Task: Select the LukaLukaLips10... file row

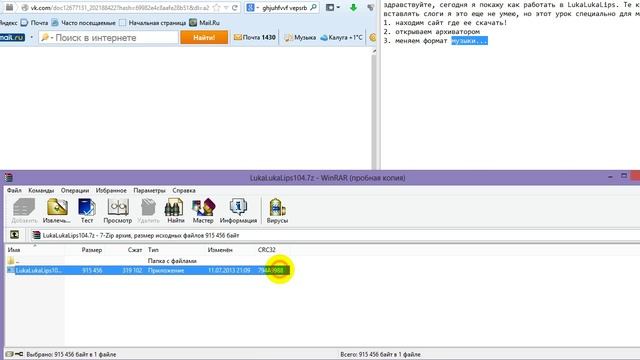Action: [148, 270]
